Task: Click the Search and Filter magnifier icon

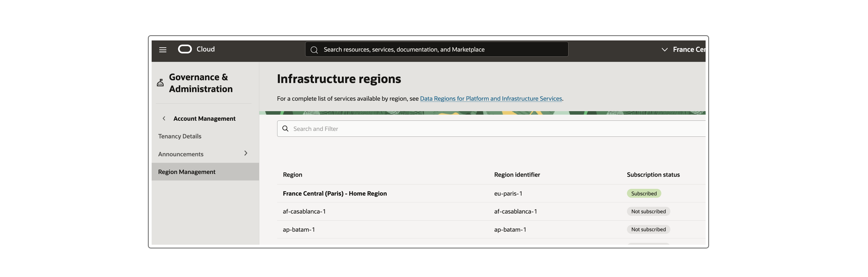Action: point(285,129)
